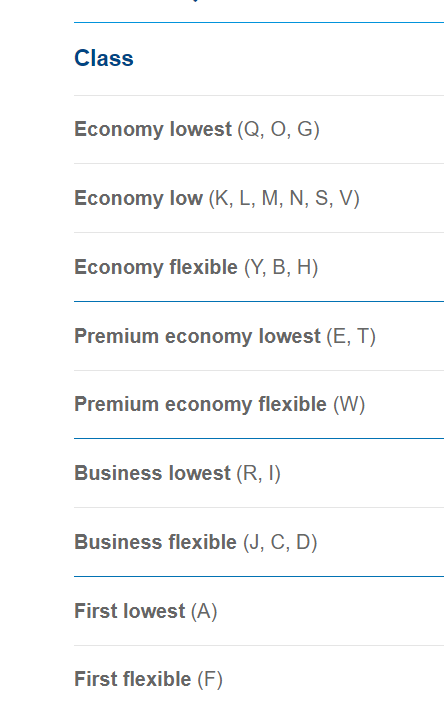Click the (J, C, D) fare codes
This screenshot has width=444, height=714.
pyautogui.click(x=280, y=543)
